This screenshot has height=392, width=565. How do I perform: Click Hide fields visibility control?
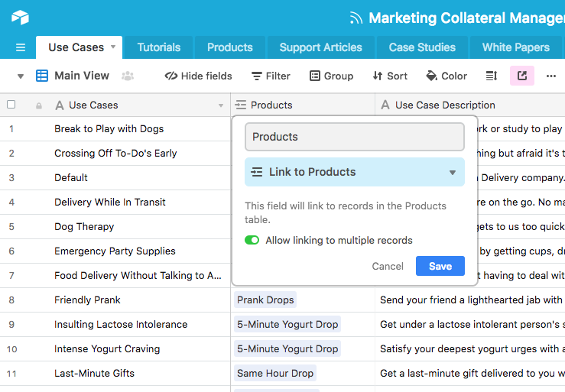(199, 76)
